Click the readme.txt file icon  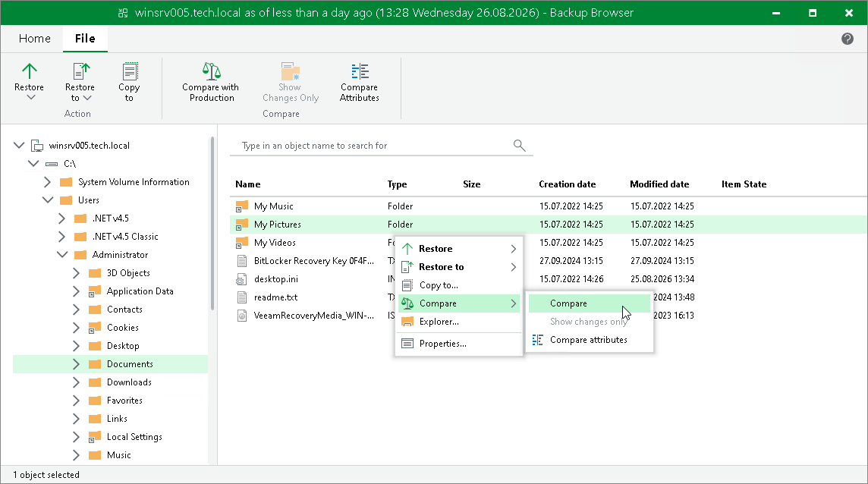[242, 297]
